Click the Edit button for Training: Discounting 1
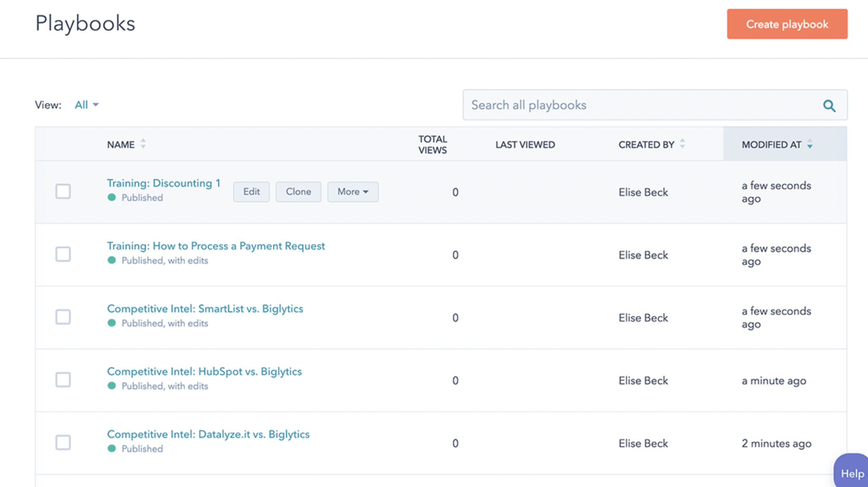The width and height of the screenshot is (868, 487). coord(251,192)
